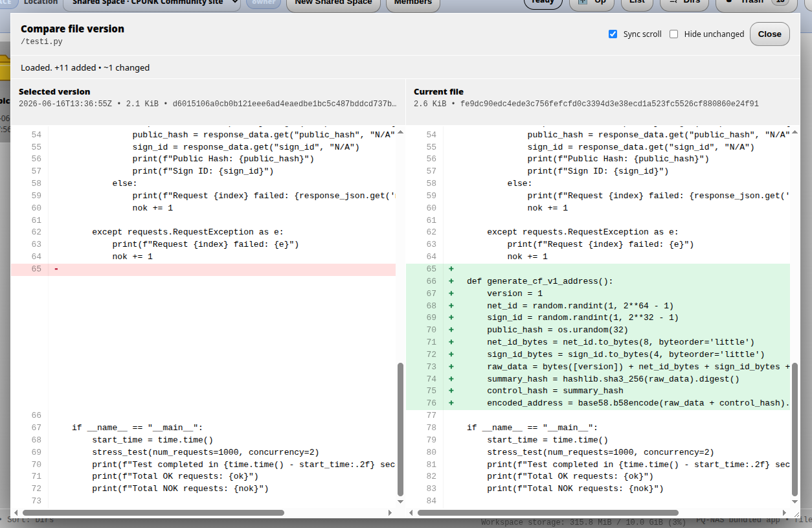Image resolution: width=812 pixels, height=528 pixels.
Task: Click left arrow of Current file horizontal scrollbar
Action: [411, 512]
